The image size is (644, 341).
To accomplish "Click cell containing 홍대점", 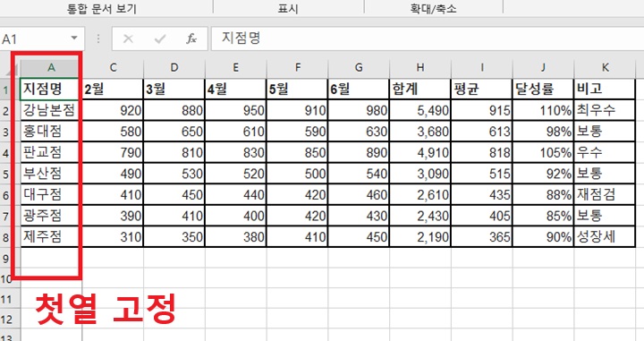I will coord(51,132).
